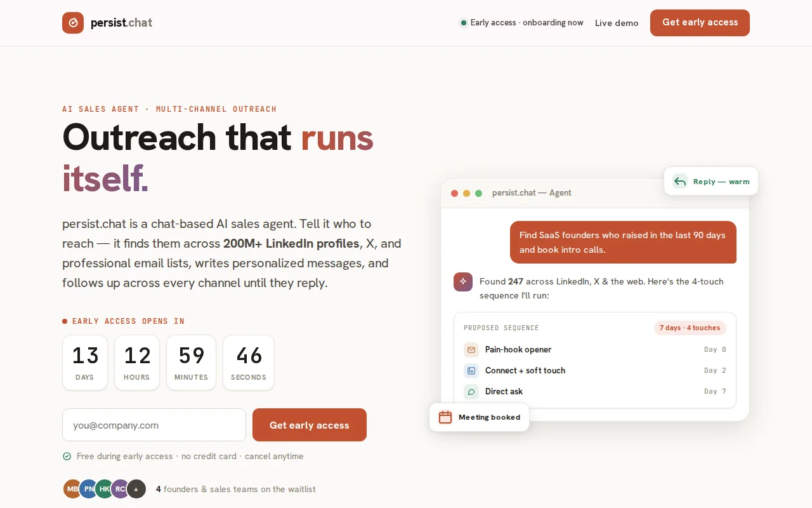Click the persist.chat brand name
Viewport: 812px width, 508px height.
tap(121, 23)
